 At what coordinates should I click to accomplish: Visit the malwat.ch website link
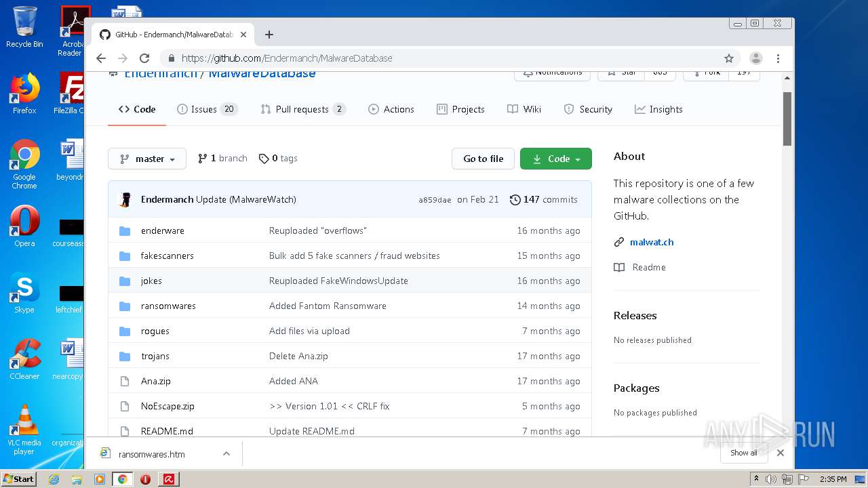click(x=652, y=242)
